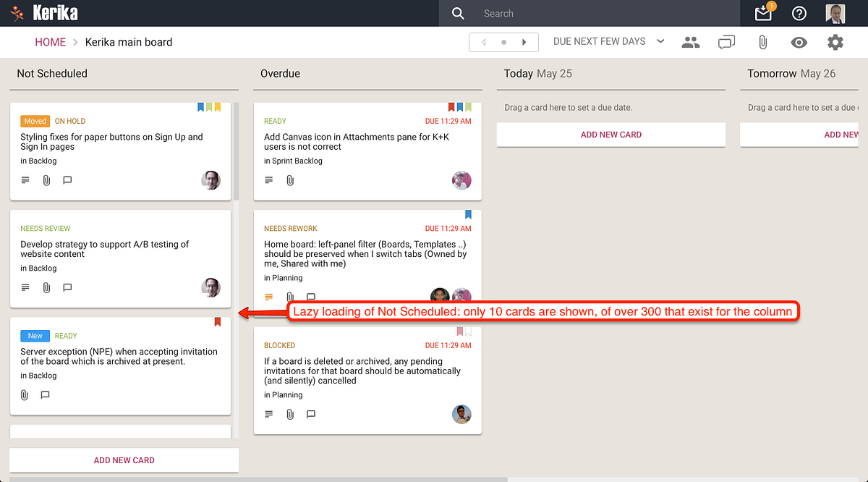Open the board chat panel
Image resolution: width=868 pixels, height=482 pixels.
point(726,42)
